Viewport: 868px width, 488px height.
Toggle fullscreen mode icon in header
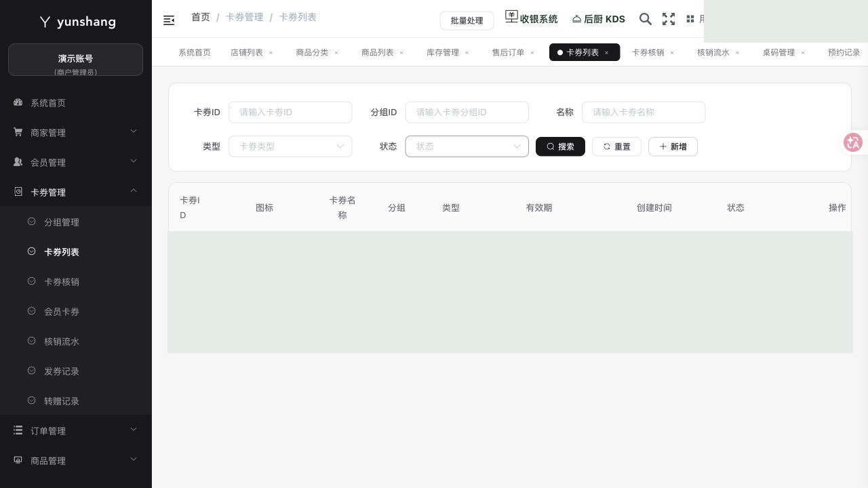tap(669, 19)
